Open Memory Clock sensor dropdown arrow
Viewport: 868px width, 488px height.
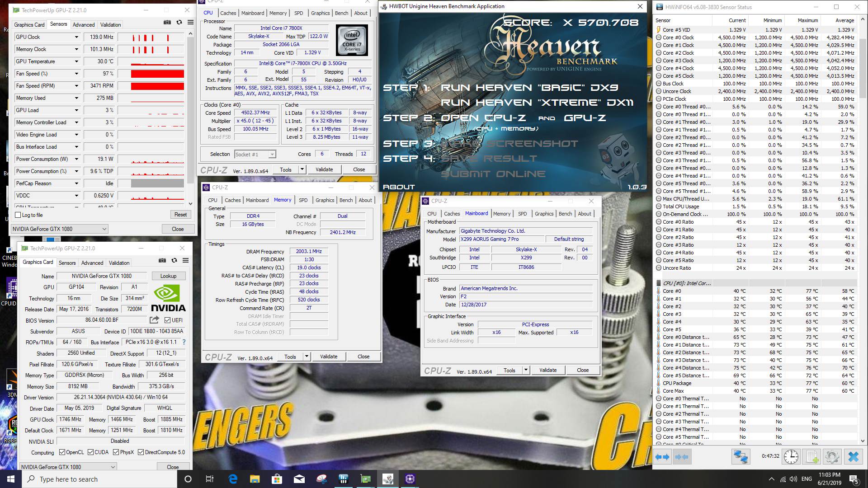[76, 49]
